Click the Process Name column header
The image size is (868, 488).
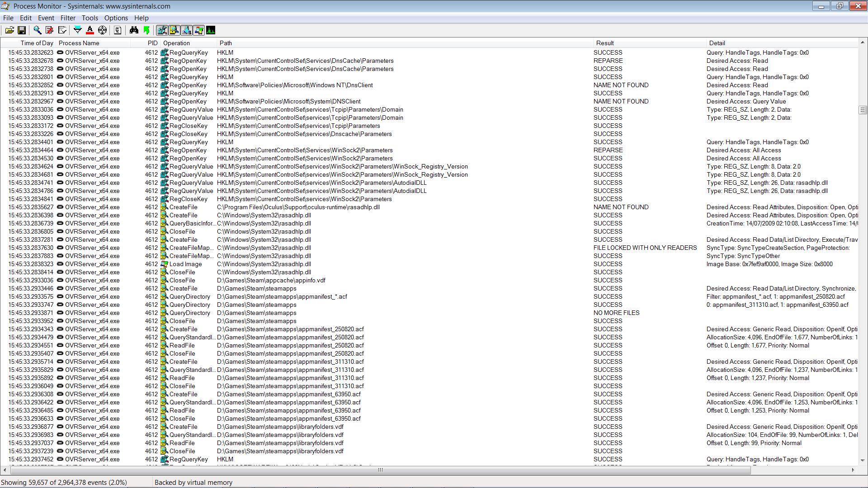[x=93, y=43]
